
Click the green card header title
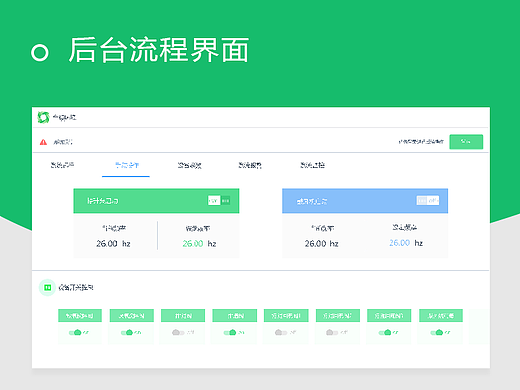click(103, 201)
